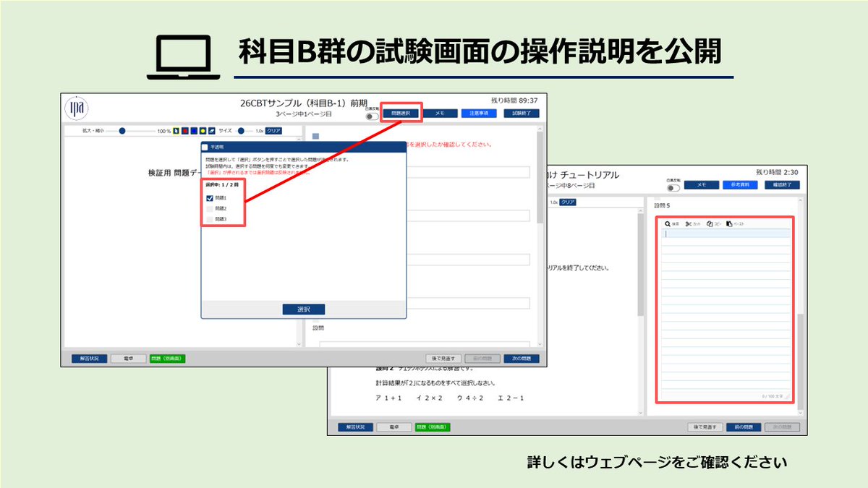Open メモ in the tutorial window
Screen dimensions: 868x488
coord(702,185)
